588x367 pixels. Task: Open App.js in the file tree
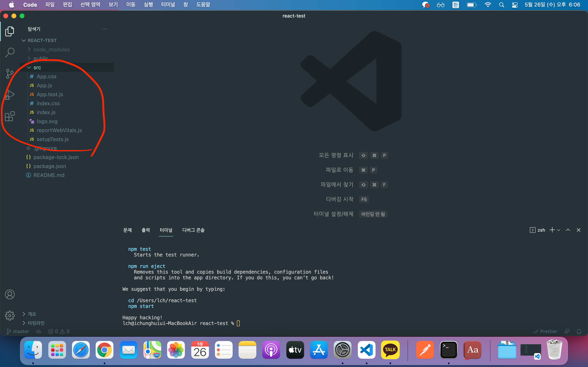(x=44, y=85)
